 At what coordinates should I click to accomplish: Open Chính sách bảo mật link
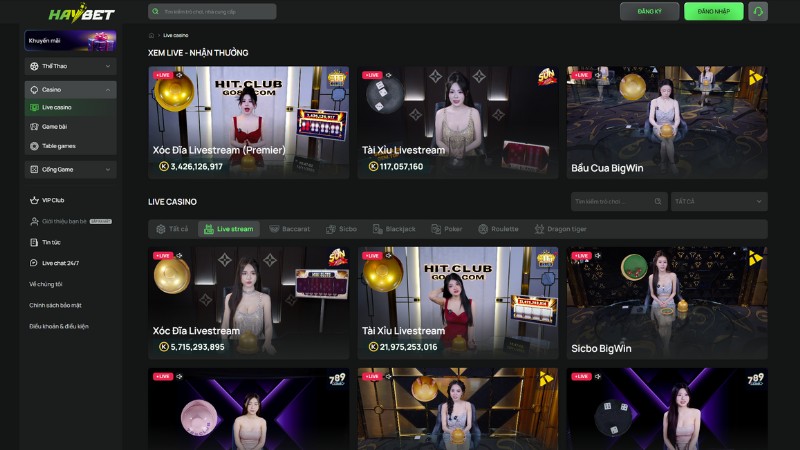click(x=55, y=305)
